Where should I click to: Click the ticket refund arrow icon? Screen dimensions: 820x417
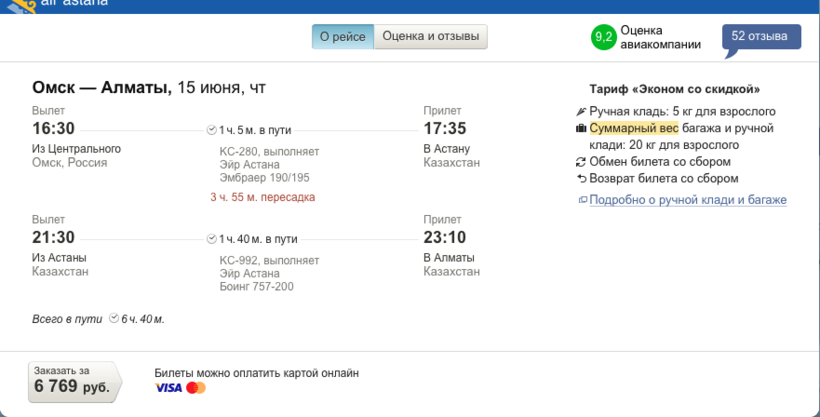click(581, 179)
